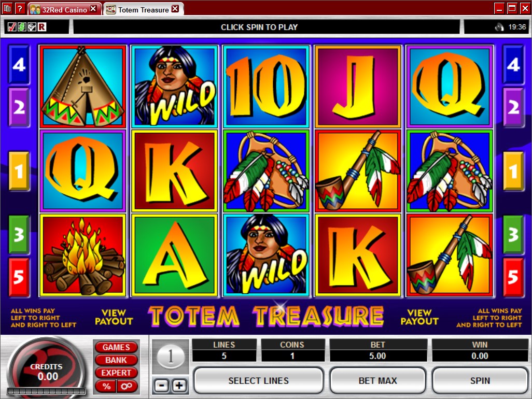Decrease coin size with minus button

[161, 386]
